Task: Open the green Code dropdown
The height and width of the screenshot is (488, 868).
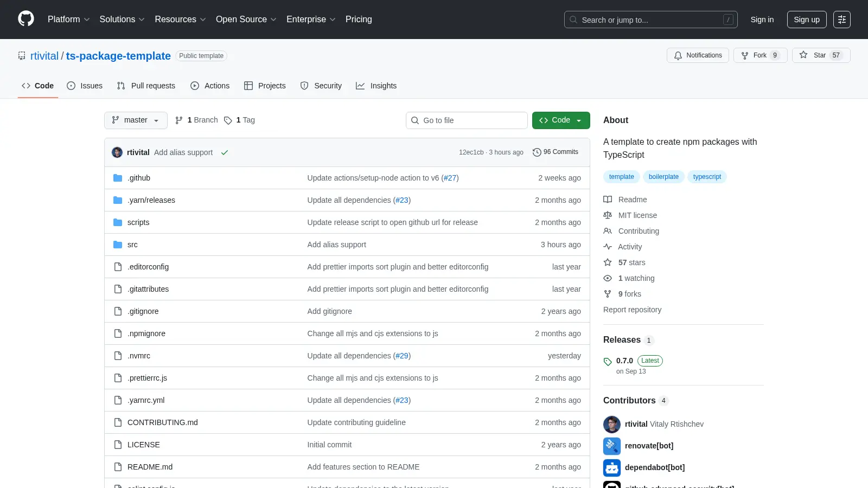Action: pyautogui.click(x=561, y=120)
